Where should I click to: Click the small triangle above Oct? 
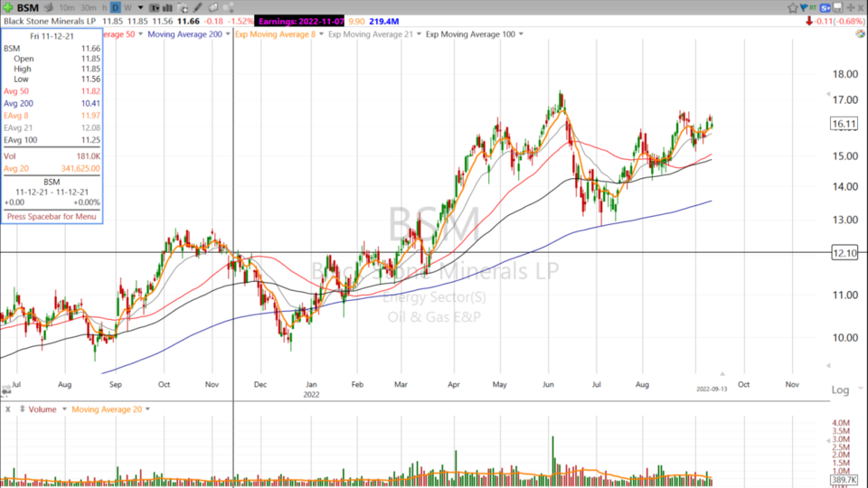[x=722, y=374]
